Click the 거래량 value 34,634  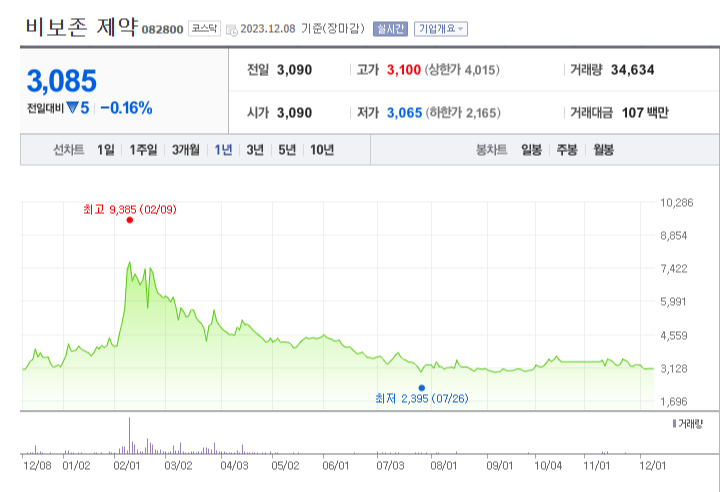[632, 70]
